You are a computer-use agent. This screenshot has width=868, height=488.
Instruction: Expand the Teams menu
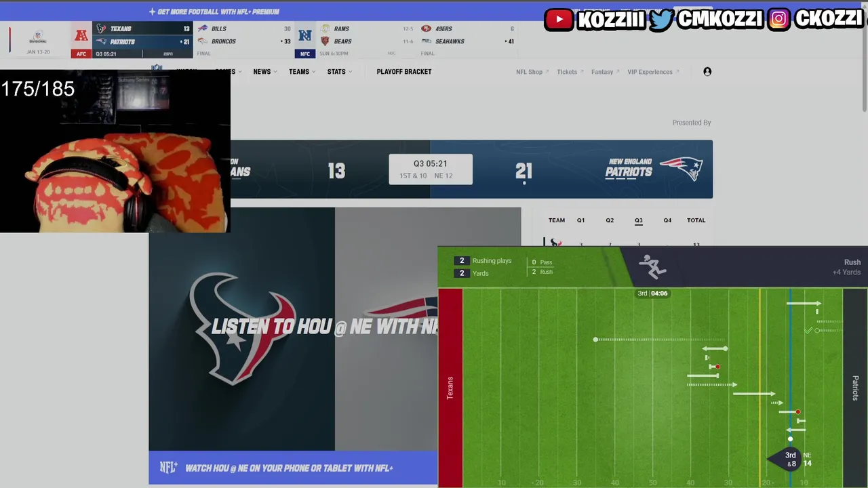[x=302, y=72]
